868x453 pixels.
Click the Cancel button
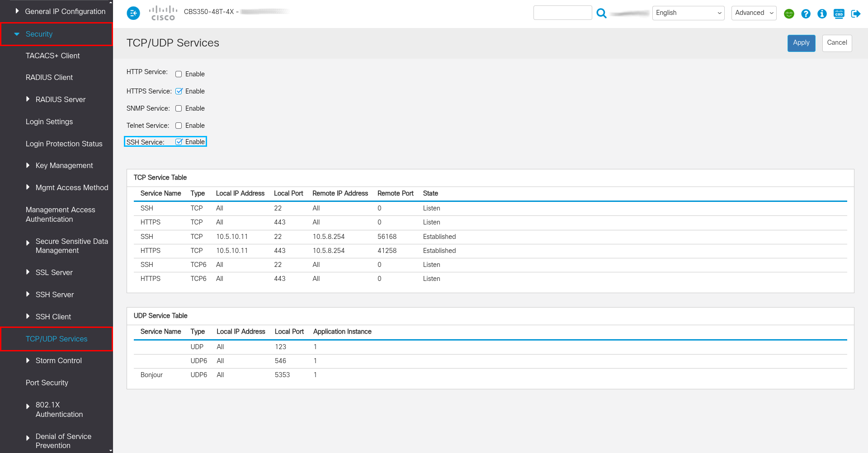[837, 43]
